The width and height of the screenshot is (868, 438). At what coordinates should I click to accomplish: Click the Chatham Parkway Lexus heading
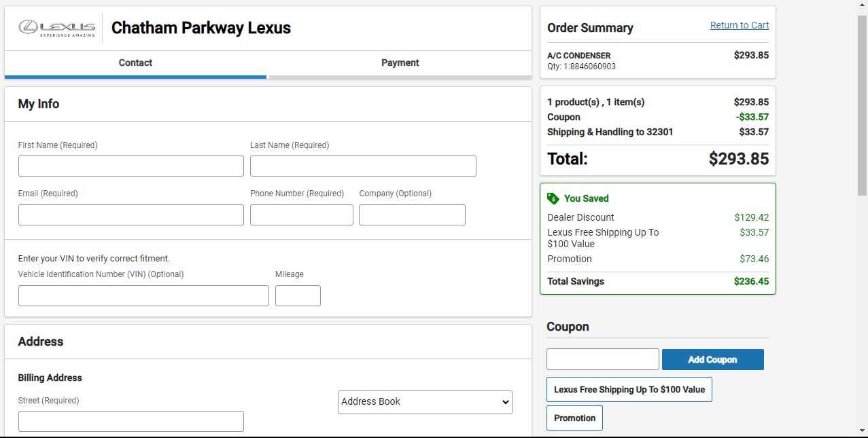point(201,28)
